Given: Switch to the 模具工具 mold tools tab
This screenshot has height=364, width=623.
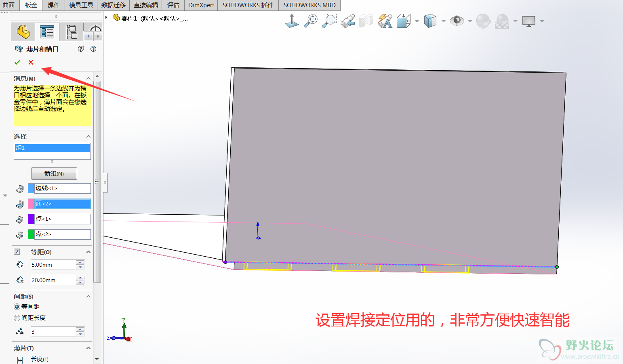Looking at the screenshot, I should point(81,5).
